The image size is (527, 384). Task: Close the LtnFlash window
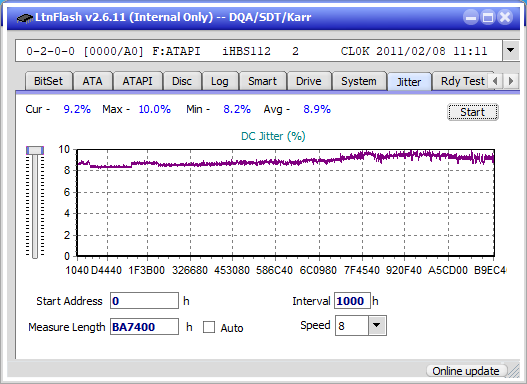click(x=505, y=17)
